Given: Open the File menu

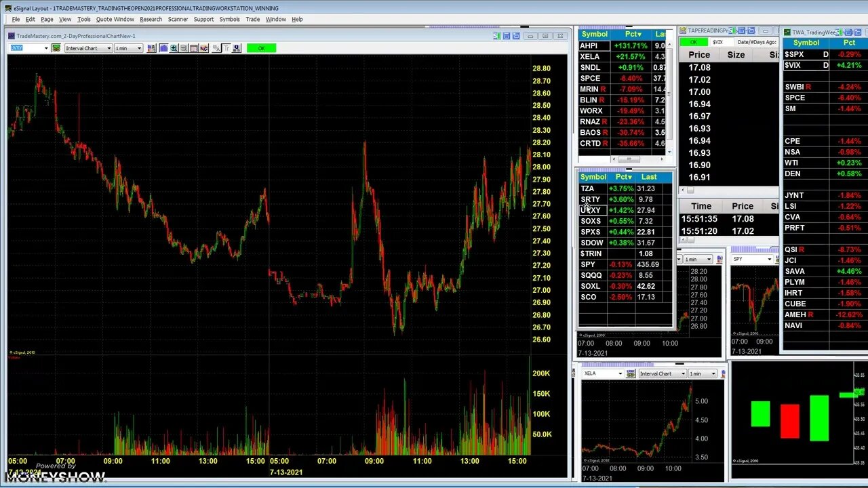Looking at the screenshot, I should tap(16, 19).
